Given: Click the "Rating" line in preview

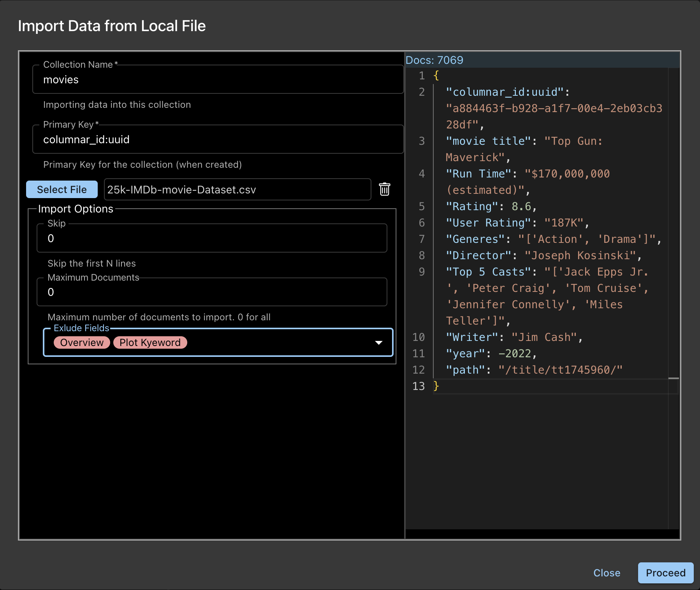Looking at the screenshot, I should pos(491,206).
